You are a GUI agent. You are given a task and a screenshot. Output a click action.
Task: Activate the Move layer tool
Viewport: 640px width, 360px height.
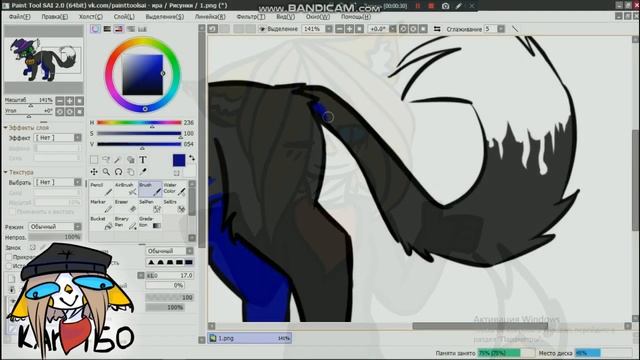94,172
